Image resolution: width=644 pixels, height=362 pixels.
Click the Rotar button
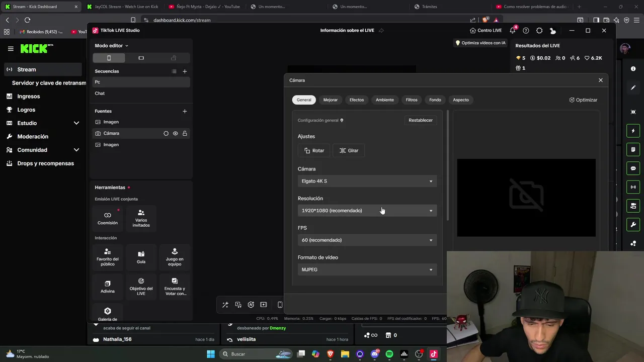coord(314,150)
